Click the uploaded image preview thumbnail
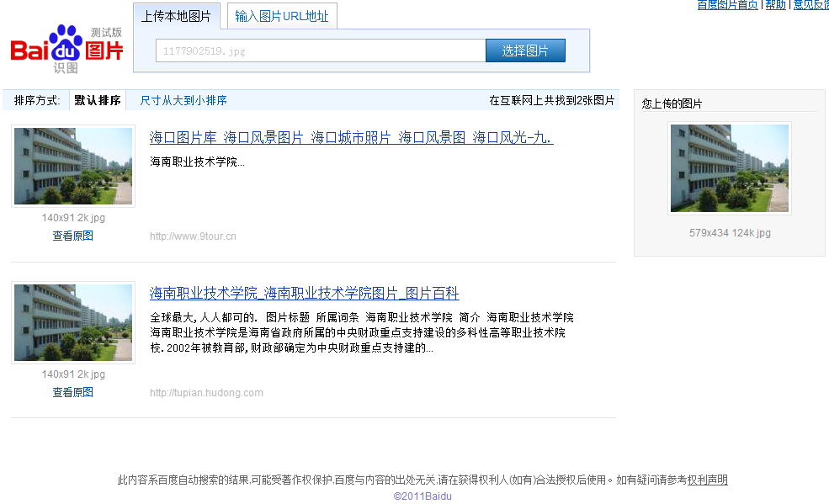Image resolution: width=829 pixels, height=504 pixels. point(730,168)
